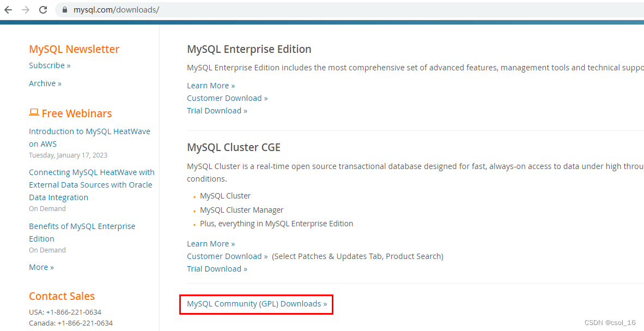Click the padlock security icon in address bar
Screen dimensions: 644x331
click(64, 9)
